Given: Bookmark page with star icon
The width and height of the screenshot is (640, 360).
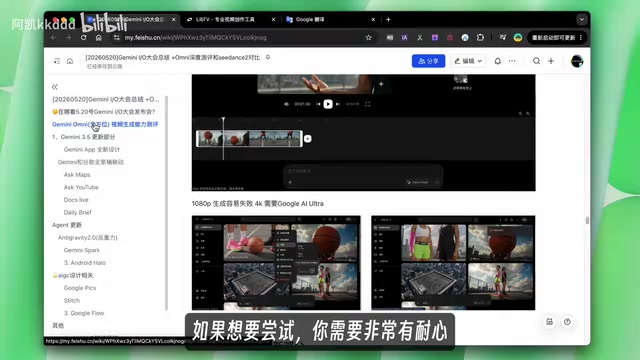Looking at the screenshot, I should coord(369,38).
